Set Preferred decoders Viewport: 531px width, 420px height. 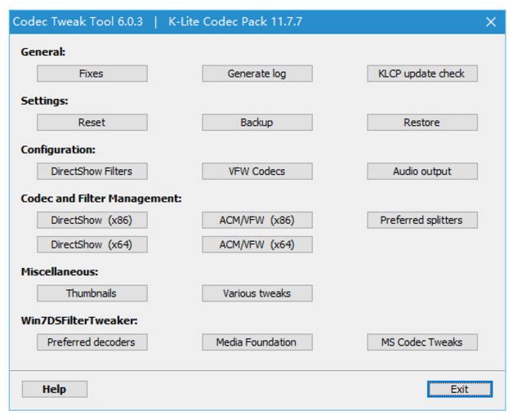[x=91, y=342]
